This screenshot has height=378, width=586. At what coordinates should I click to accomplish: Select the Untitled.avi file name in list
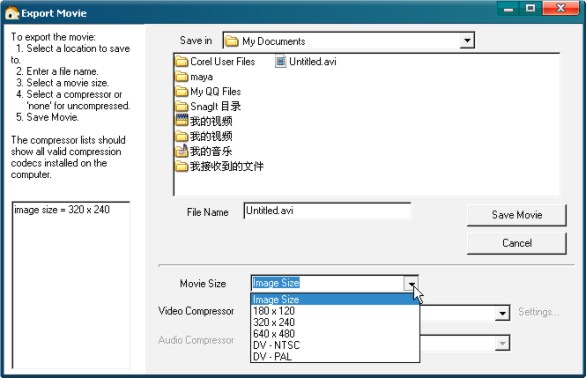[x=313, y=62]
